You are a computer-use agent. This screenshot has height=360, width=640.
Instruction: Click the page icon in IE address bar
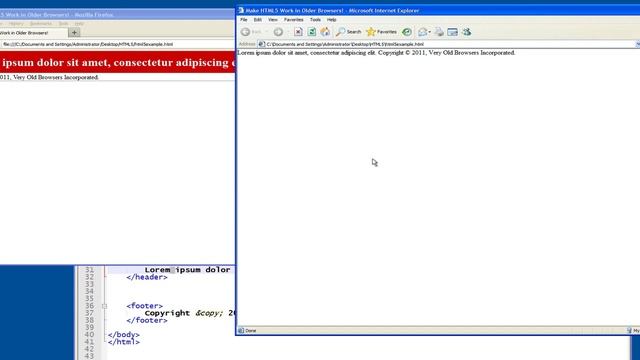coord(262,44)
